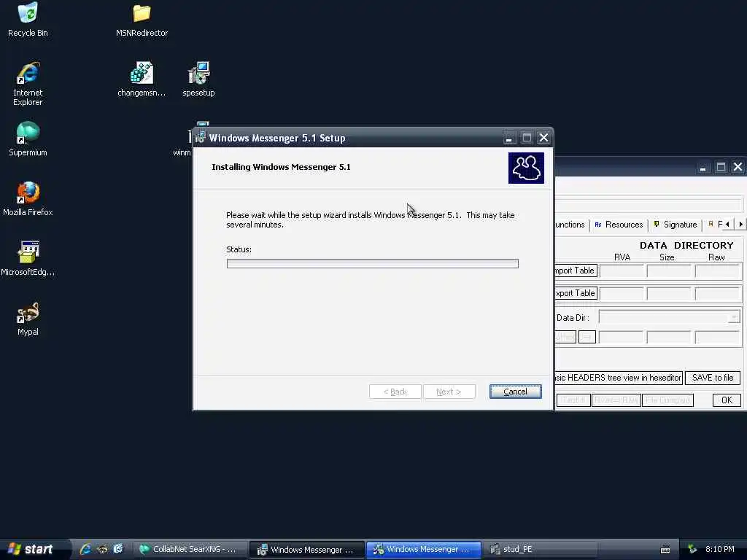
Task: Close the stud_PE window
Action: click(738, 167)
